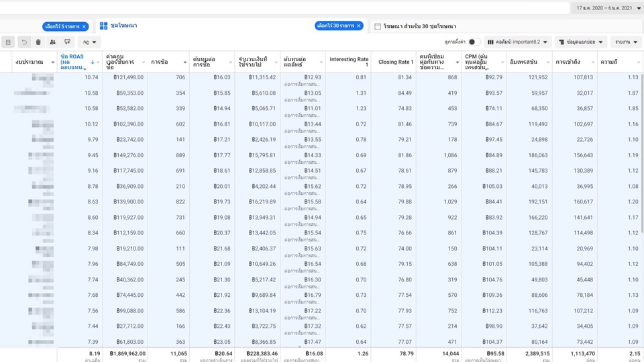Sort by the 'interesting Rate 1' column header
644x362 pixels.
click(x=349, y=62)
